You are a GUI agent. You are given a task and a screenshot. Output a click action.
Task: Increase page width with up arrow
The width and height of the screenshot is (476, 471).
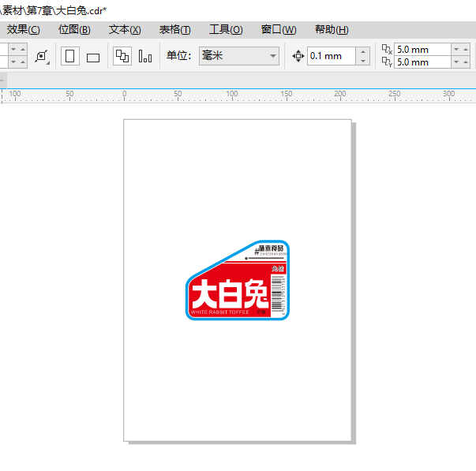click(x=23, y=49)
